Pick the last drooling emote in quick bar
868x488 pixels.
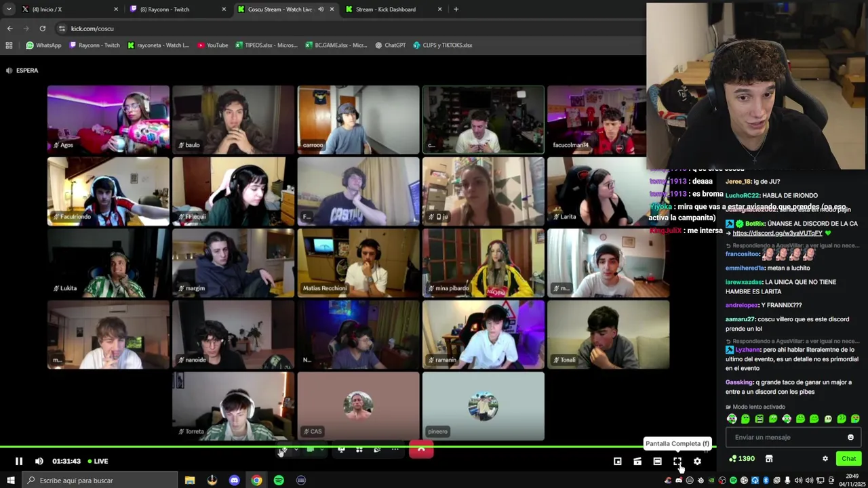[855, 419]
